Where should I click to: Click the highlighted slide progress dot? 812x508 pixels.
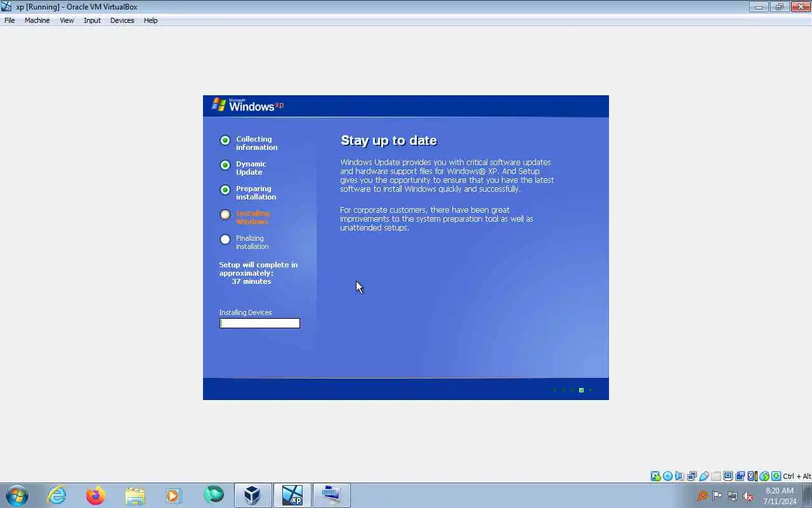581,390
